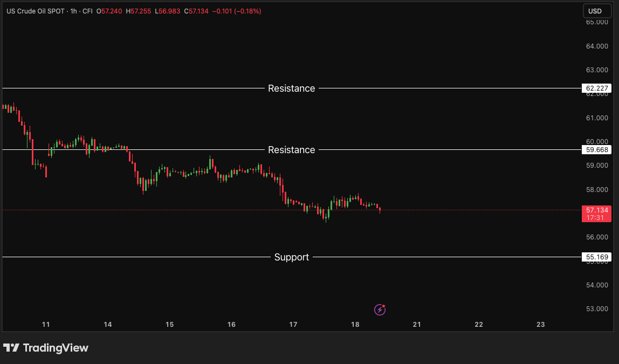Image resolution: width=619 pixels, height=364 pixels.
Task: Click date 11 on the time axis
Action: tap(46, 324)
